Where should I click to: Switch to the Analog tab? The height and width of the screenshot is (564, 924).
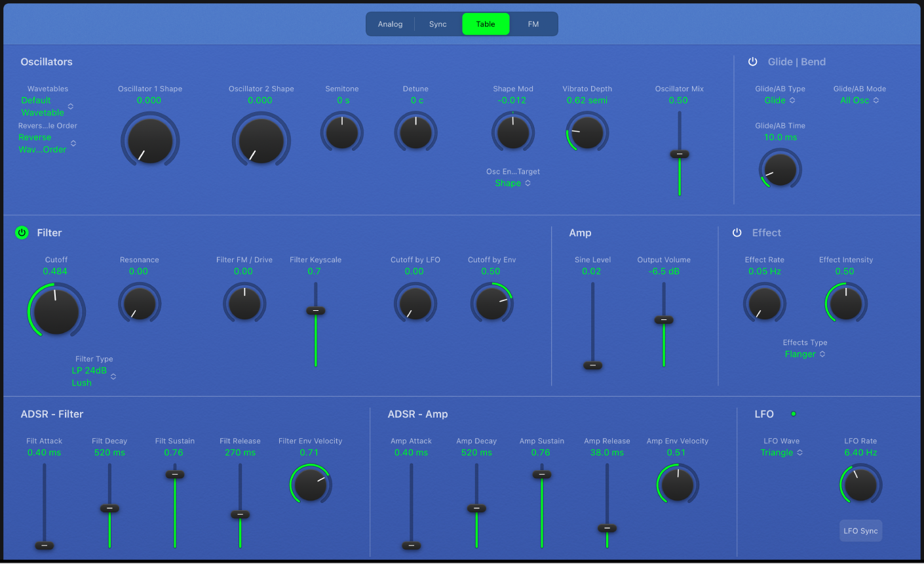pos(390,24)
